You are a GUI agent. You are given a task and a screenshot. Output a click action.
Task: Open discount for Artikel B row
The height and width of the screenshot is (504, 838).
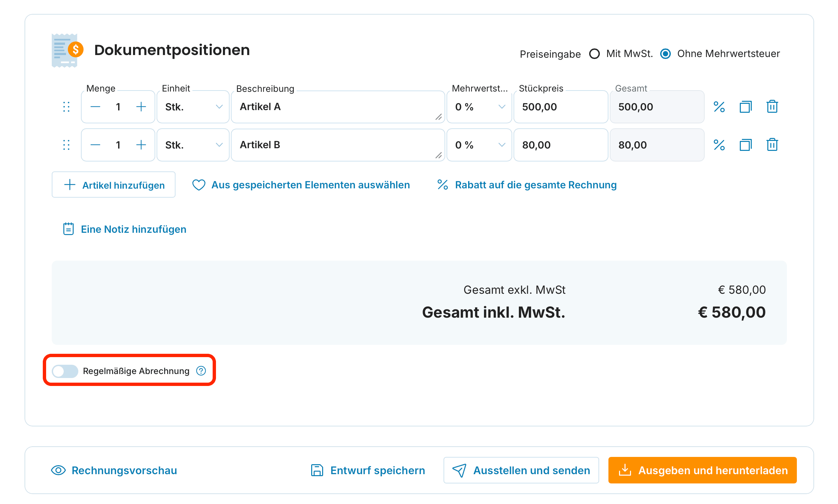pos(719,145)
